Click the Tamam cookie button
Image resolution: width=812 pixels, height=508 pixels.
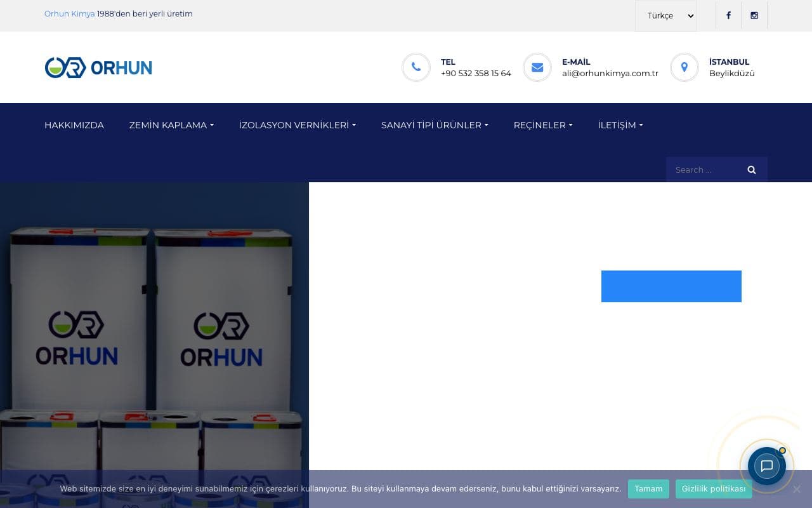(x=648, y=489)
